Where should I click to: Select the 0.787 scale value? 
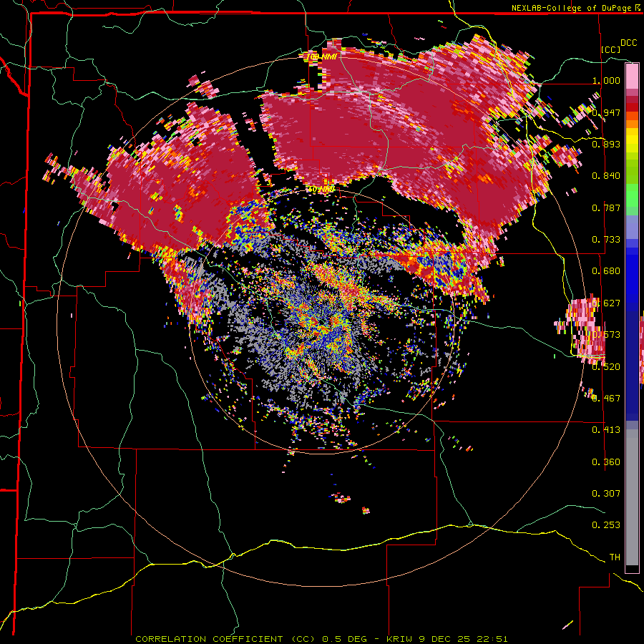tap(606, 208)
